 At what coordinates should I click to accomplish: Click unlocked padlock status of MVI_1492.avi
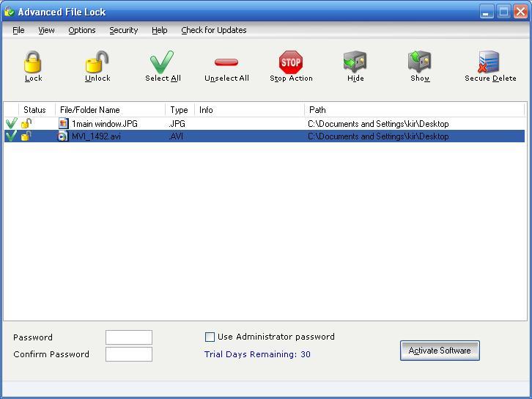tap(26, 136)
